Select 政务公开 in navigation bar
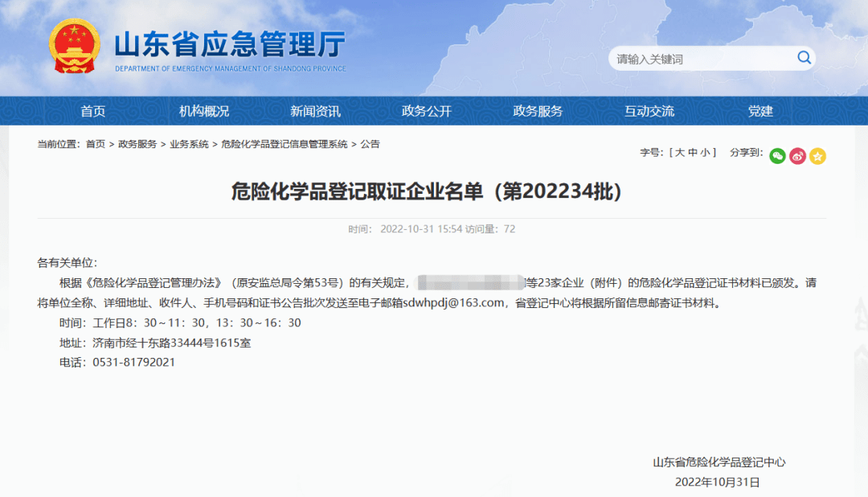 pos(427,111)
